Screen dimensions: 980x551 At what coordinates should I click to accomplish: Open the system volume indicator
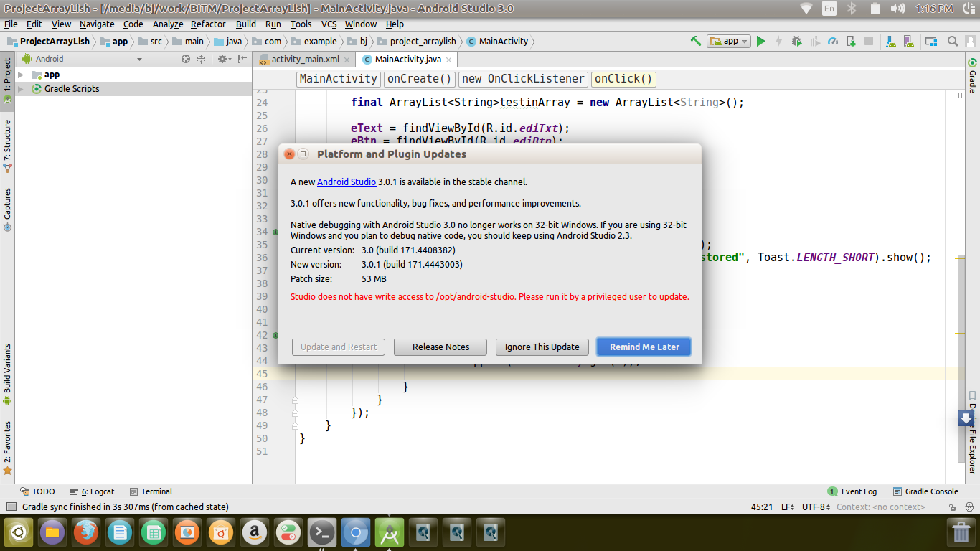pyautogui.click(x=897, y=9)
